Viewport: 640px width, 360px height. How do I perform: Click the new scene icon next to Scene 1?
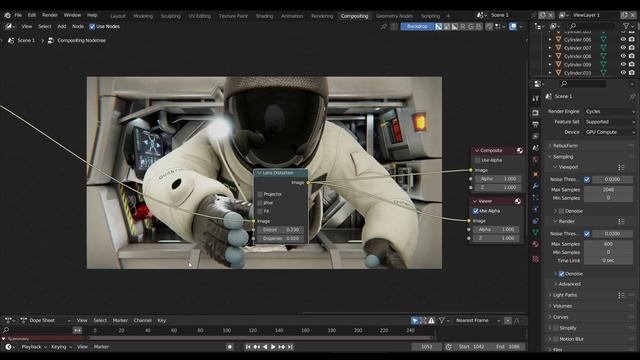tap(542, 15)
